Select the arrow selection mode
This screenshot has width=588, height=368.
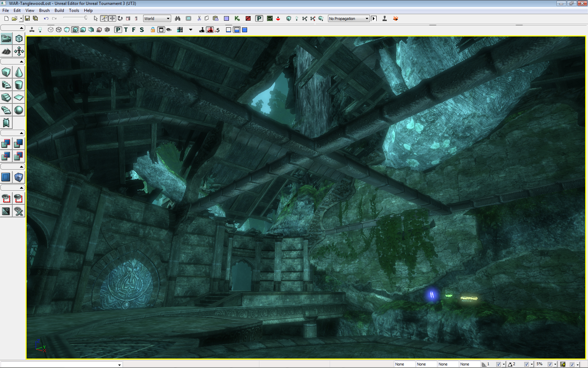[x=96, y=19]
